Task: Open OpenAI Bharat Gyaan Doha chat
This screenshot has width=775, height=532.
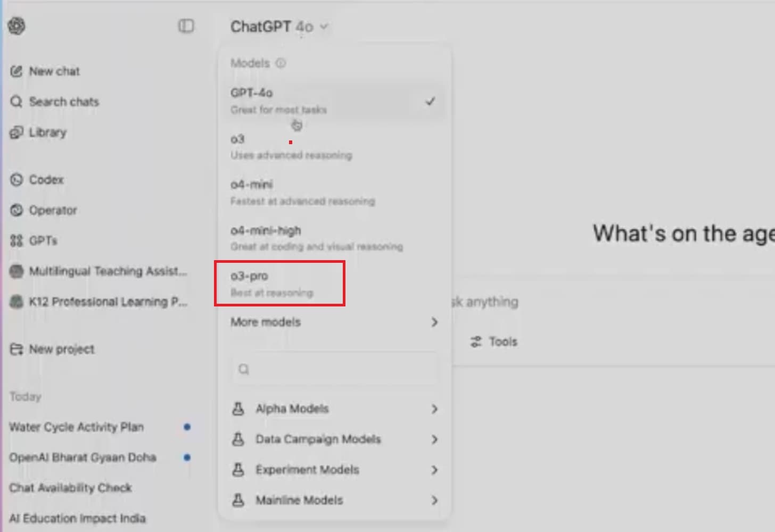Action: (x=83, y=458)
